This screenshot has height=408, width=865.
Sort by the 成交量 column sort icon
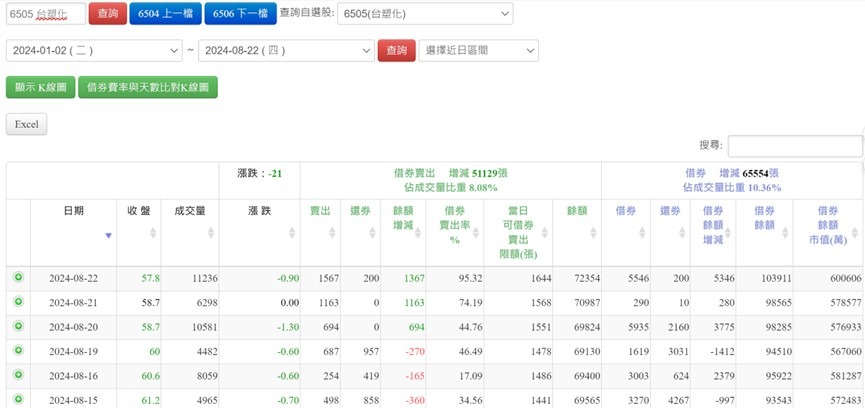211,232
